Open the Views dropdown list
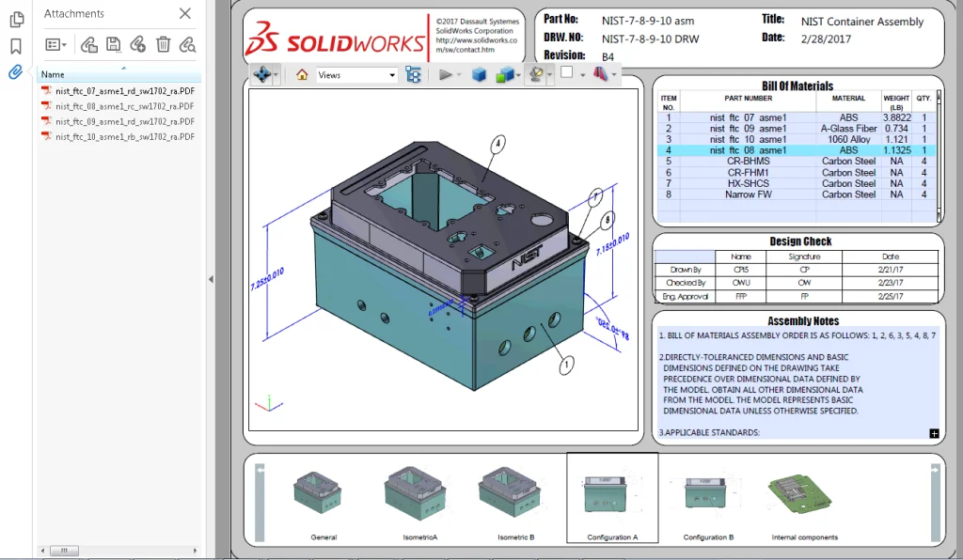Screen dimensions: 963x560 (393, 75)
